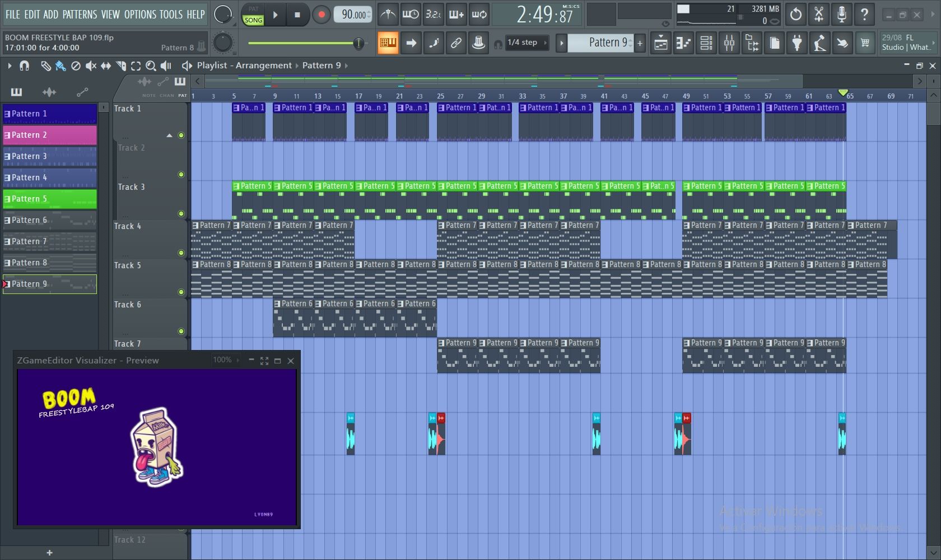Toggle the 3-2-1 countdown before recording
941x560 pixels.
click(x=433, y=15)
